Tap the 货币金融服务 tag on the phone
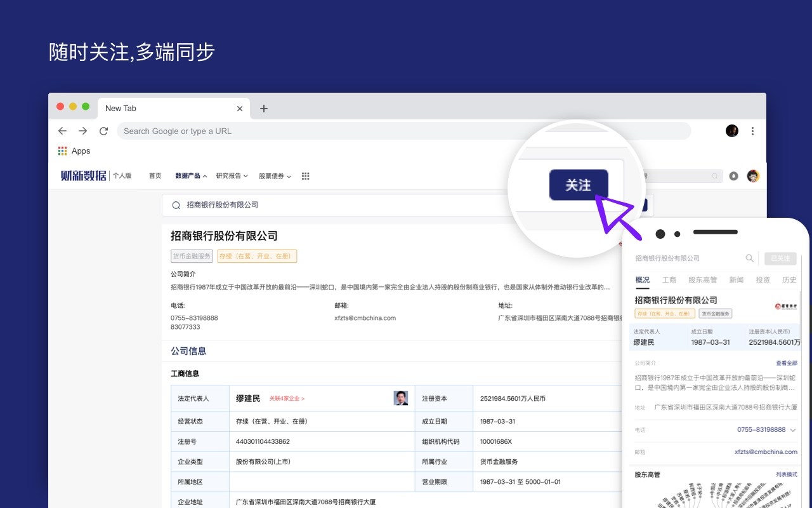 click(715, 314)
